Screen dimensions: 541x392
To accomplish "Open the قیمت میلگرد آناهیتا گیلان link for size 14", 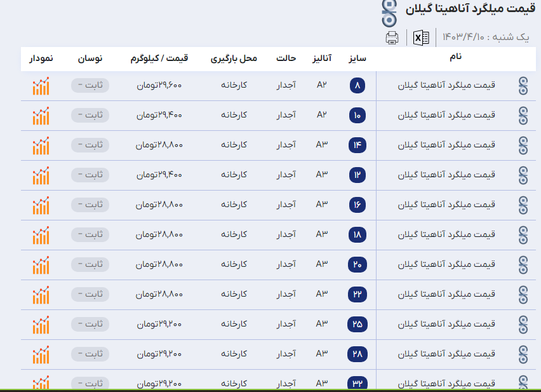I will 446,145.
